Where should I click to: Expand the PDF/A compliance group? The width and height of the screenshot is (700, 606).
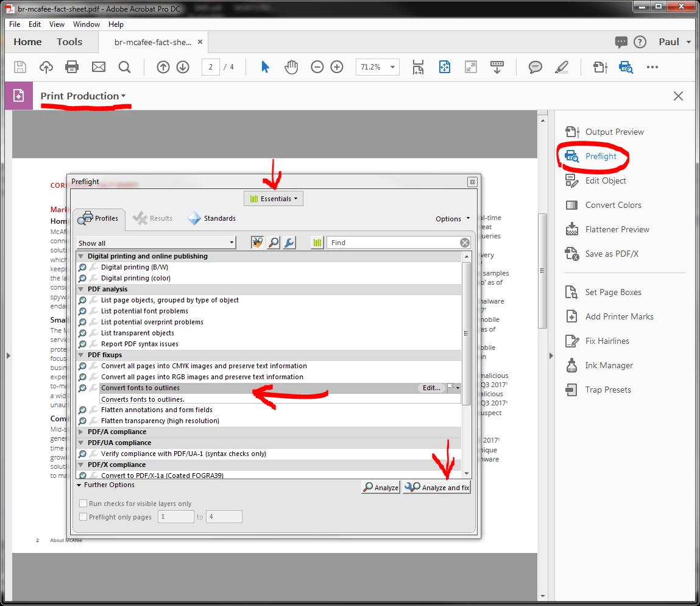point(81,432)
